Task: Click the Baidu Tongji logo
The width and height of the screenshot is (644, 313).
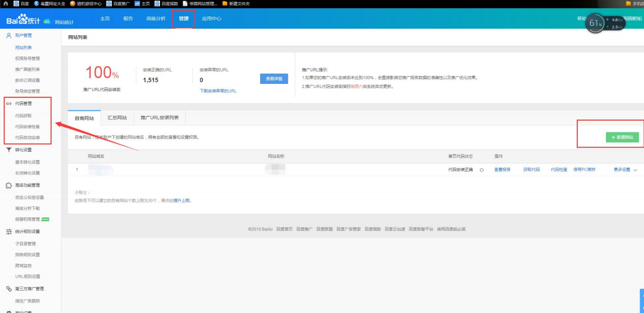Action: [x=23, y=19]
